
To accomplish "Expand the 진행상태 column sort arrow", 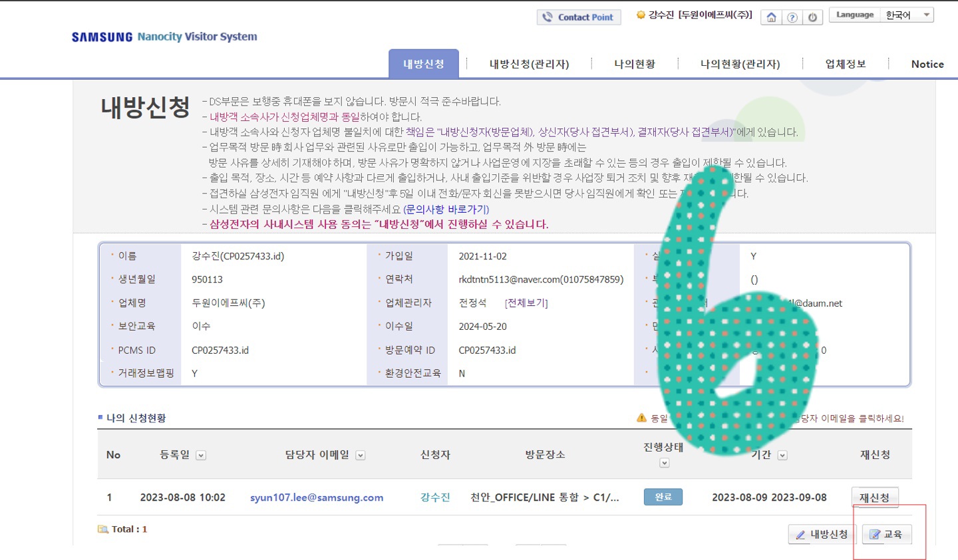I will pyautogui.click(x=664, y=463).
